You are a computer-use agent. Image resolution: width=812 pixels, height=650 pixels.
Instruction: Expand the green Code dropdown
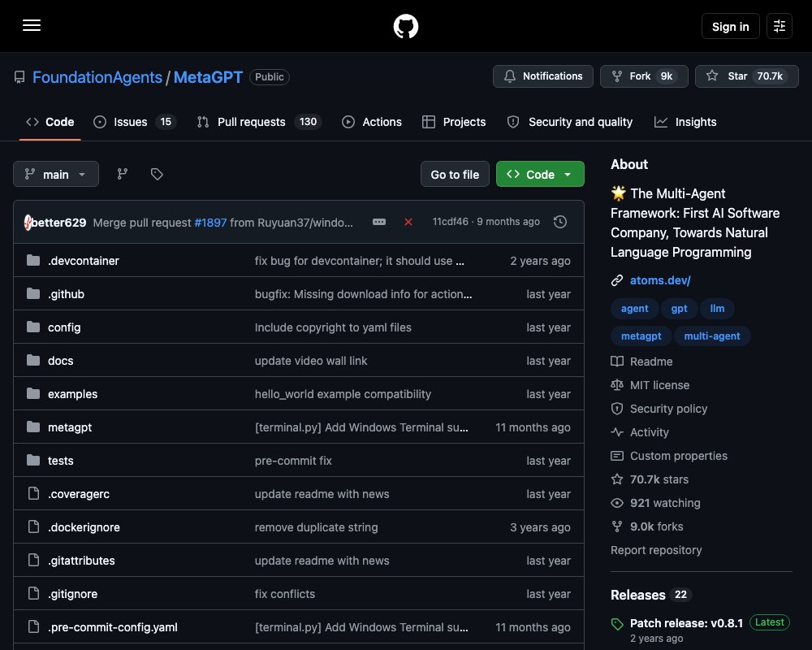click(540, 174)
